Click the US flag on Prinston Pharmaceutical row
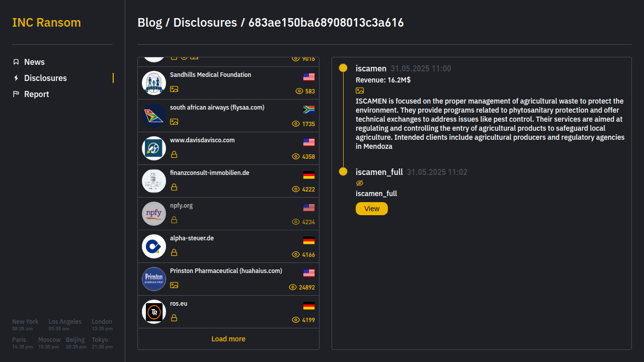This screenshot has height=362, width=644. point(309,273)
